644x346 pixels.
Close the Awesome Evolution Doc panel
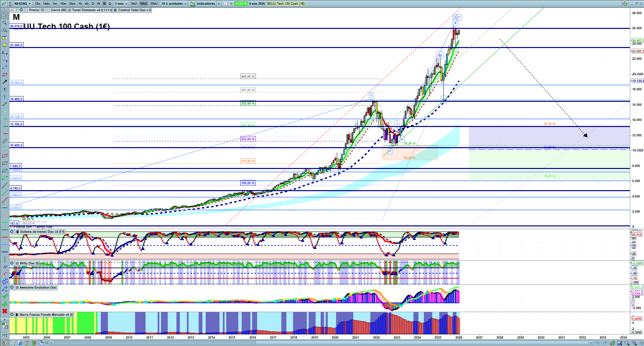[x=12, y=288]
